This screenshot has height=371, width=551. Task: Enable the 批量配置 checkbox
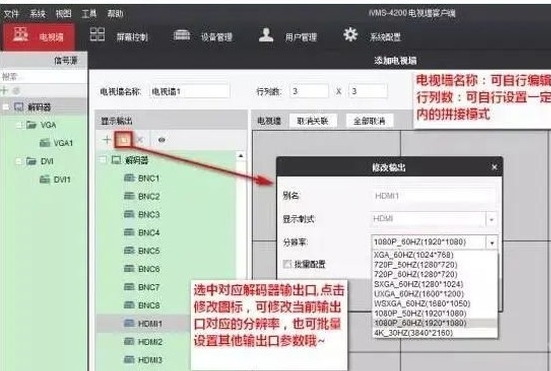point(287,264)
